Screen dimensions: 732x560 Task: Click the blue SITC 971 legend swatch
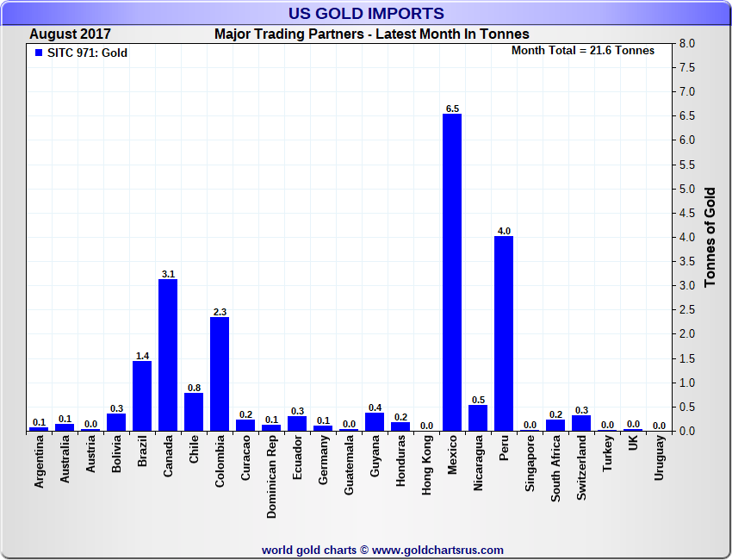pos(38,53)
